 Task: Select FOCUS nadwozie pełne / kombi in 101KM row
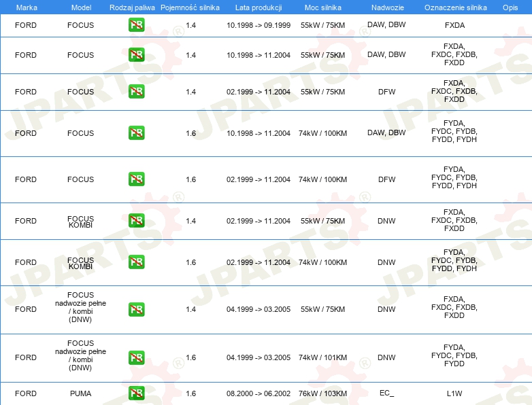(81, 355)
